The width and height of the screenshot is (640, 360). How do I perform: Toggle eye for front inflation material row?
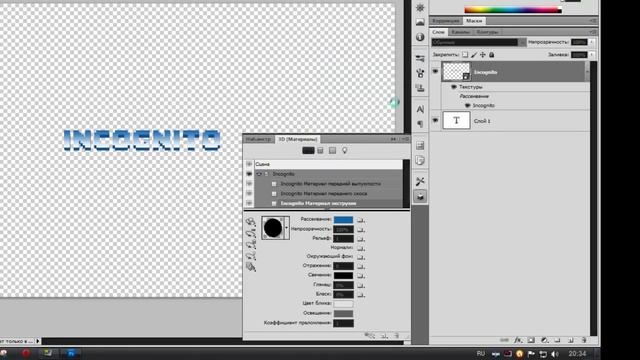point(249,184)
